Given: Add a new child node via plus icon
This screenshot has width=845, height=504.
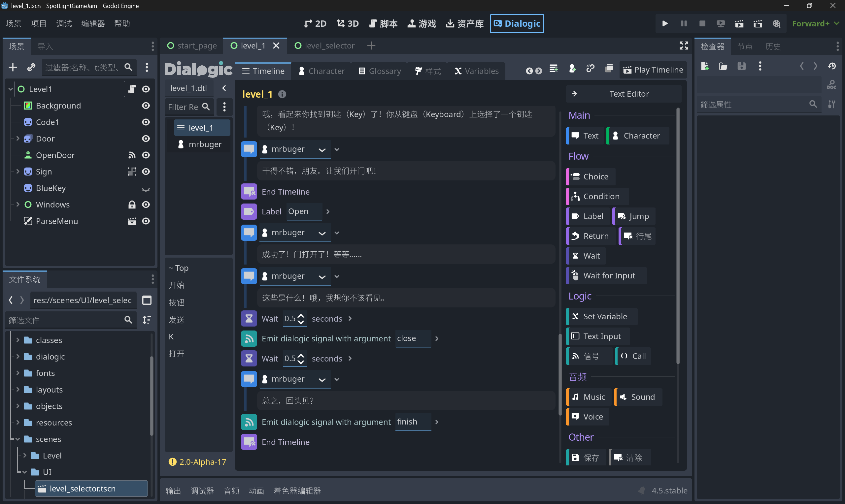Looking at the screenshot, I should click(x=13, y=67).
